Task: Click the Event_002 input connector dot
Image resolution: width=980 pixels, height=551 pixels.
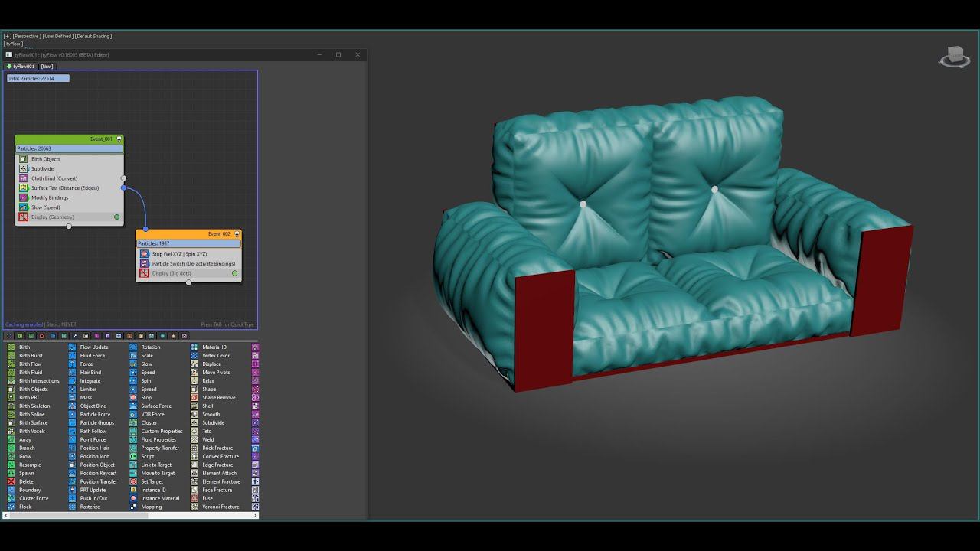Action: 145,229
